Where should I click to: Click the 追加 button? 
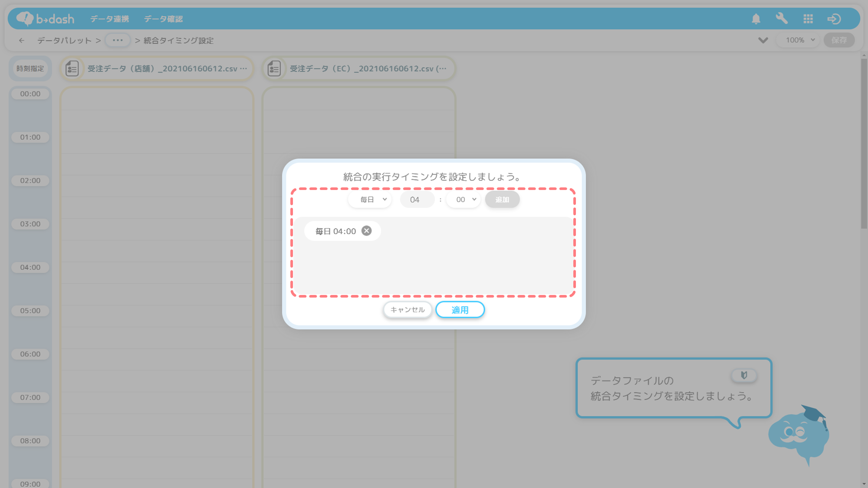pos(502,200)
